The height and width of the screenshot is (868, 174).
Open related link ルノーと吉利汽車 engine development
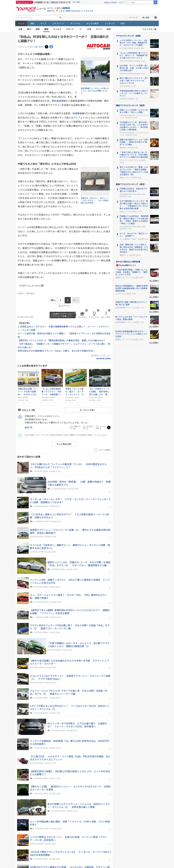64,335
